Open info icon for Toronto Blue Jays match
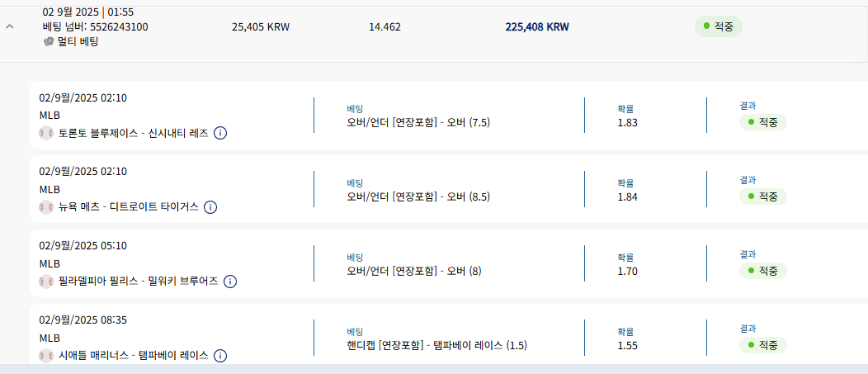Image resolution: width=868 pixels, height=374 pixels. coord(220,133)
